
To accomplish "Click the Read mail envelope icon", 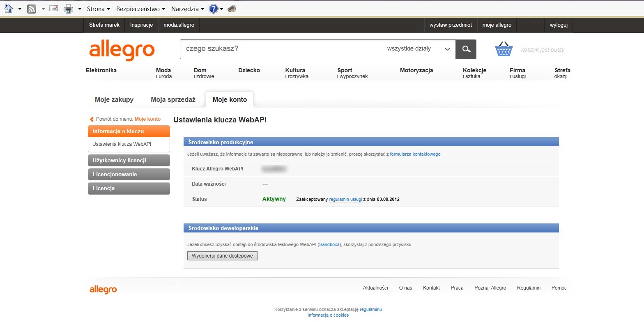I will 54,8.
